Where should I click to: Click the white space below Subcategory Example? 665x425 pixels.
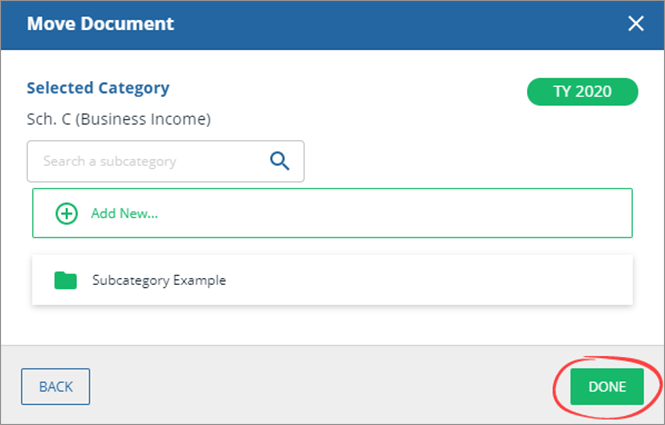click(x=330, y=325)
